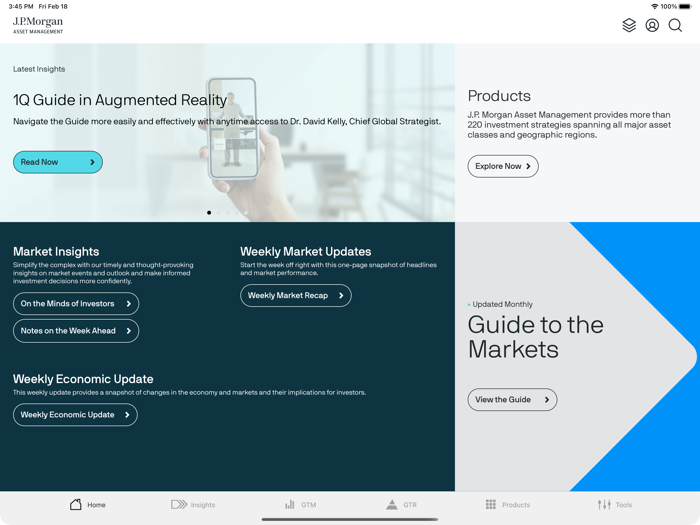Tap the phone image in the banner
Viewport: 700px width, 525px height.
click(233, 129)
